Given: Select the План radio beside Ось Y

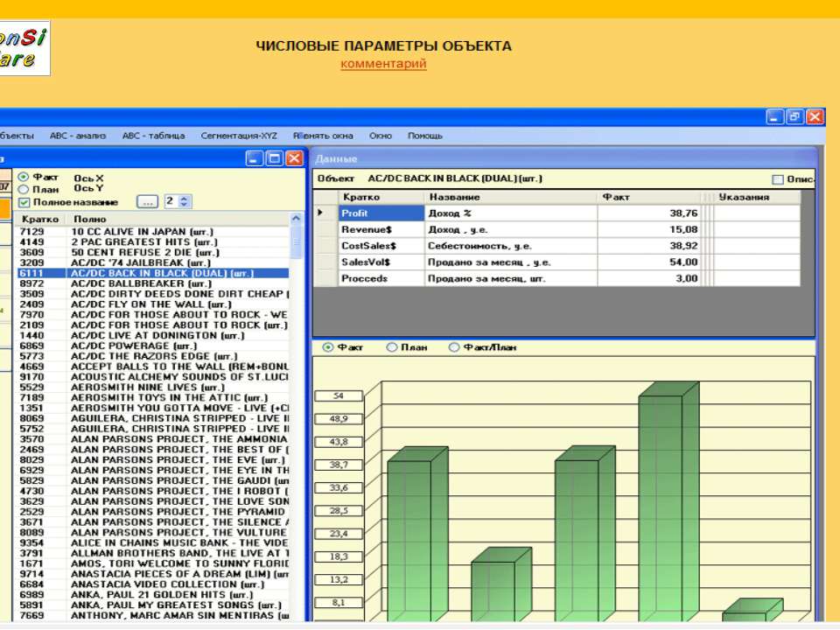Looking at the screenshot, I should click(24, 189).
